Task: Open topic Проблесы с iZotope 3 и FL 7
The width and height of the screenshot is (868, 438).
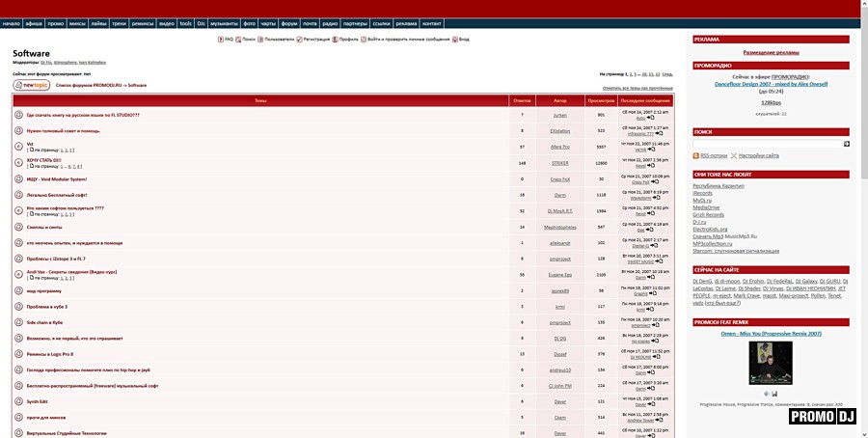Action: tap(56, 259)
